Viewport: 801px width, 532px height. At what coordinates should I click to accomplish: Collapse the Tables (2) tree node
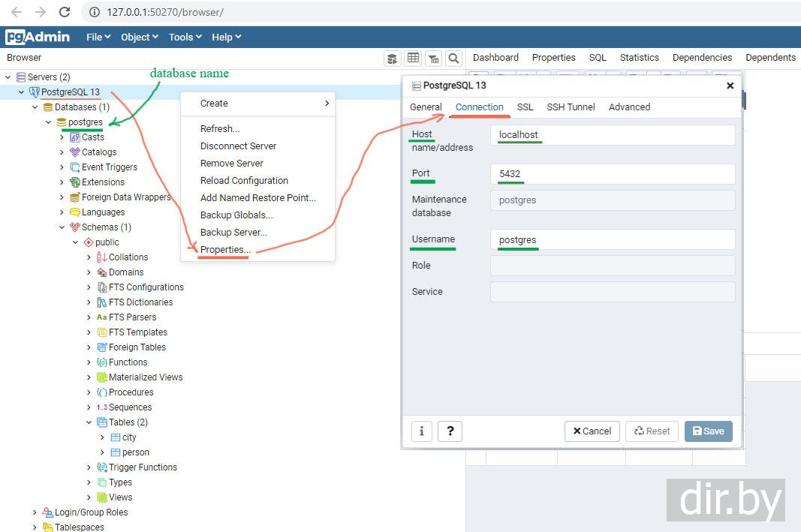(x=89, y=422)
